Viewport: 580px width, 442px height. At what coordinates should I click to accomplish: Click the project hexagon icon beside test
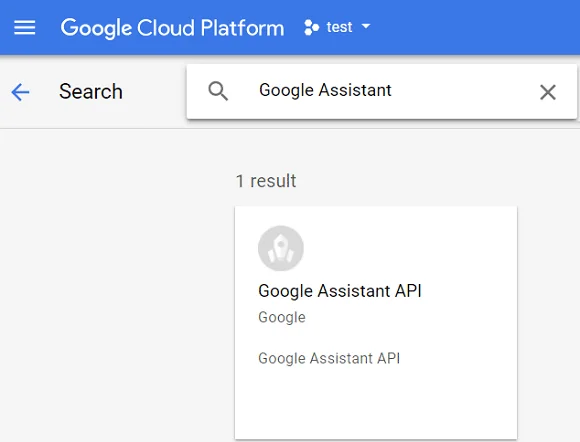pyautogui.click(x=311, y=27)
